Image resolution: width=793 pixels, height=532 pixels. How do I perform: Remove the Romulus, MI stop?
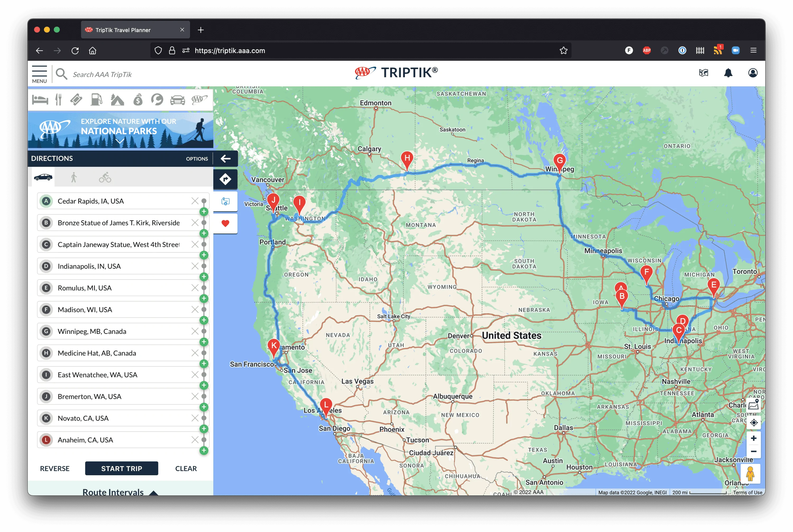(195, 288)
